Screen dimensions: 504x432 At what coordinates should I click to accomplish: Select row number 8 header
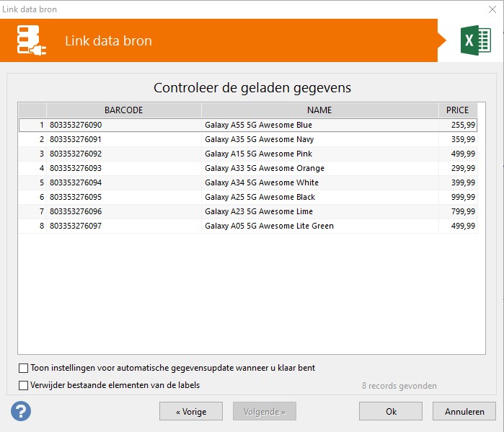(x=32, y=226)
